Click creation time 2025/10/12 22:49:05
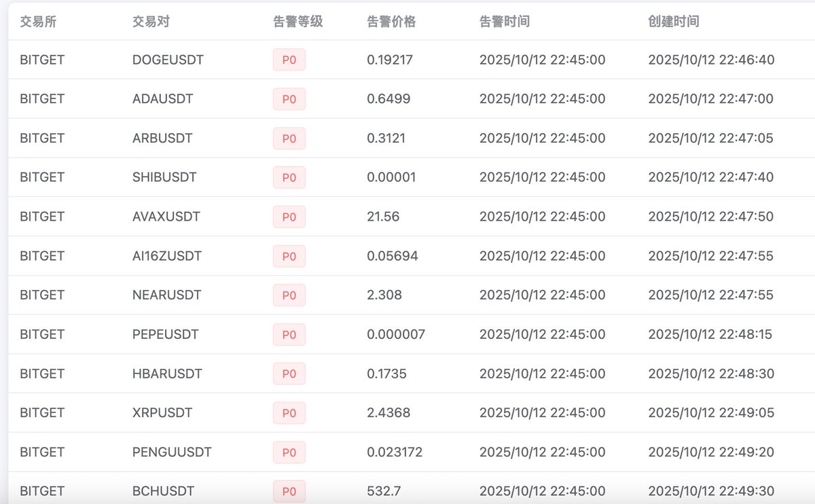The image size is (815, 504). (x=711, y=413)
